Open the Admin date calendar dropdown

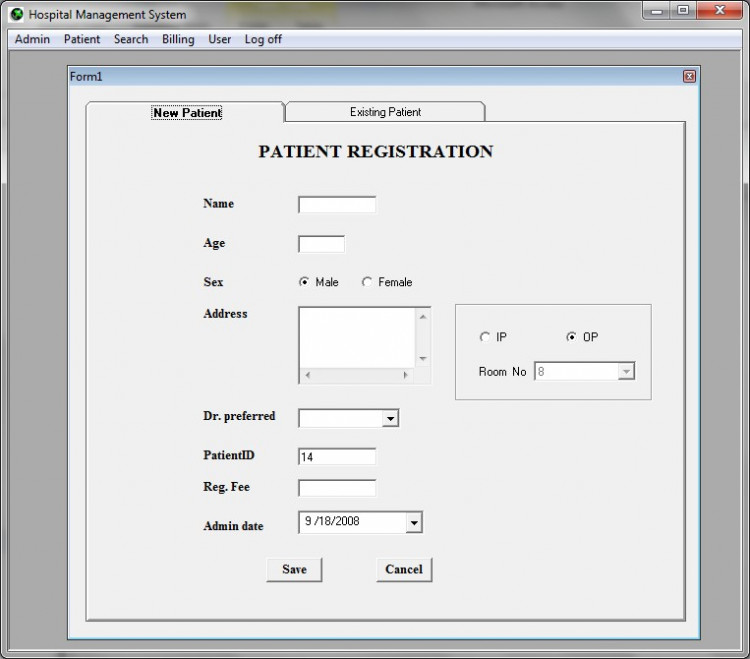point(414,523)
